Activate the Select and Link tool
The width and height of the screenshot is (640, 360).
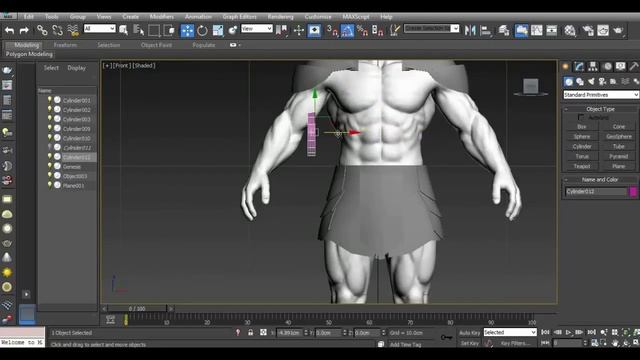click(42, 30)
